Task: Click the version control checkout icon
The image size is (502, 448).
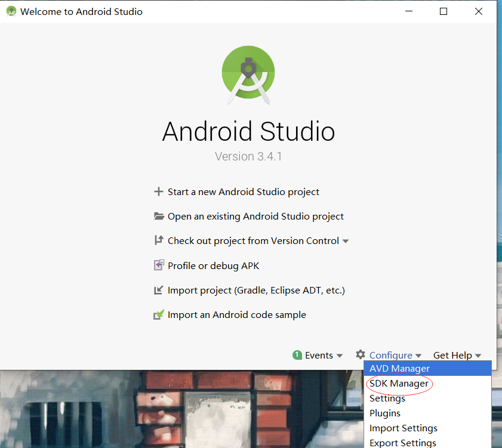Action: pos(159,240)
